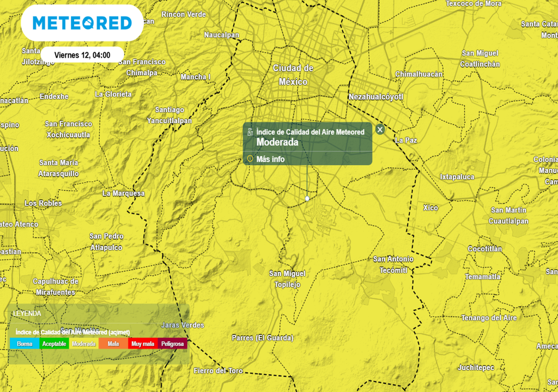This screenshot has width=558, height=392.
Task: Click the Moderada heading in popup
Action: (277, 142)
